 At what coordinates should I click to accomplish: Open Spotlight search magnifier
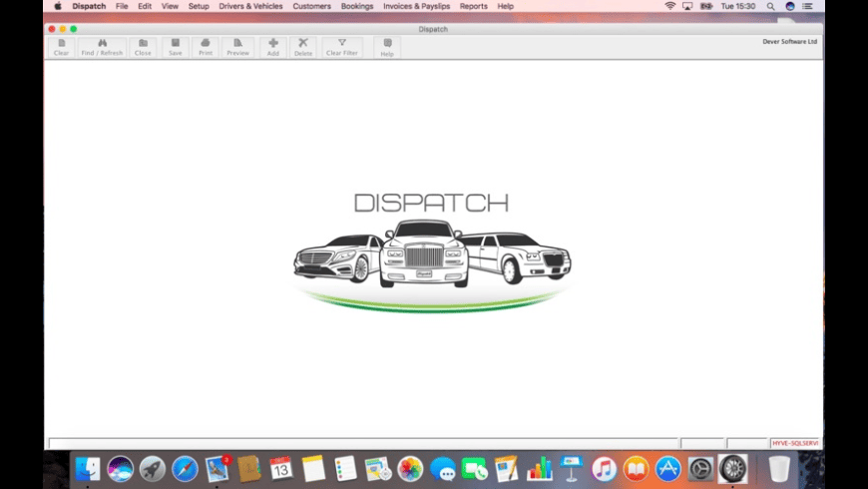coord(770,6)
